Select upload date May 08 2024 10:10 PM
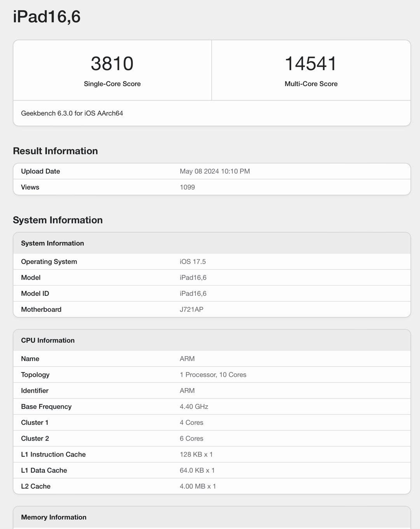Image resolution: width=420 pixels, height=529 pixels. click(215, 171)
